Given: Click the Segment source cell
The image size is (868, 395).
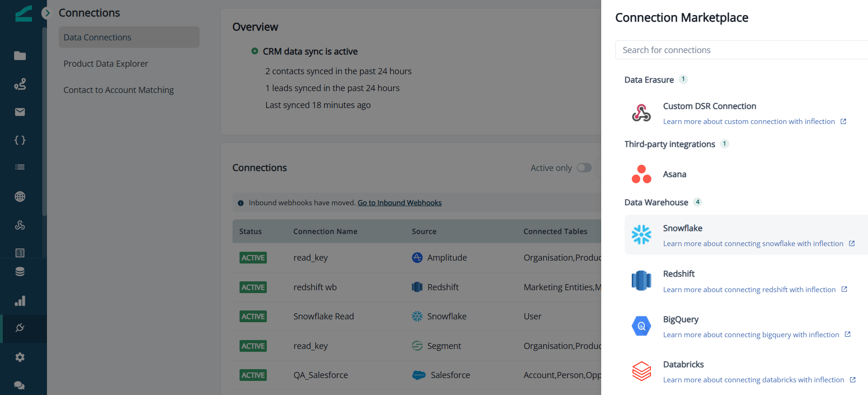Looking at the screenshot, I should [436, 346].
